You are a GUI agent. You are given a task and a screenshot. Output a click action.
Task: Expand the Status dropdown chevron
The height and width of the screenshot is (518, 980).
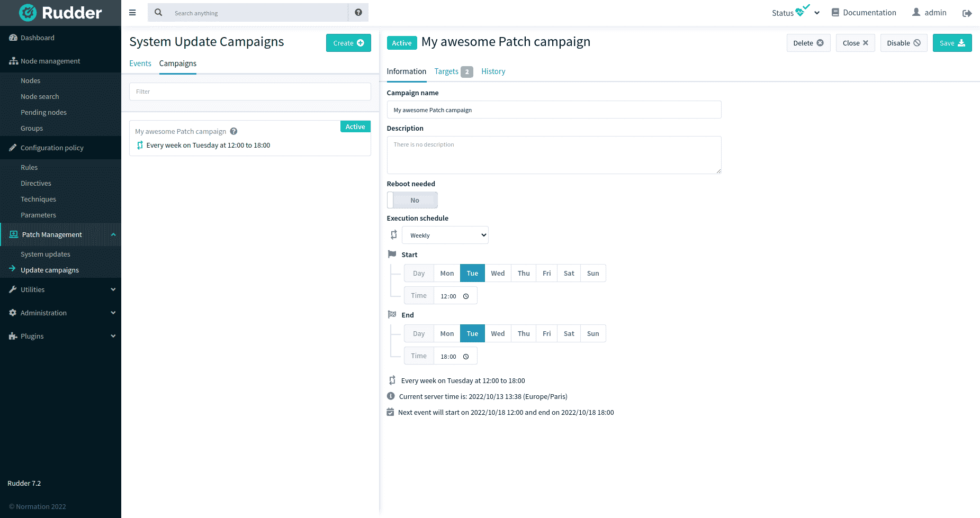(817, 13)
